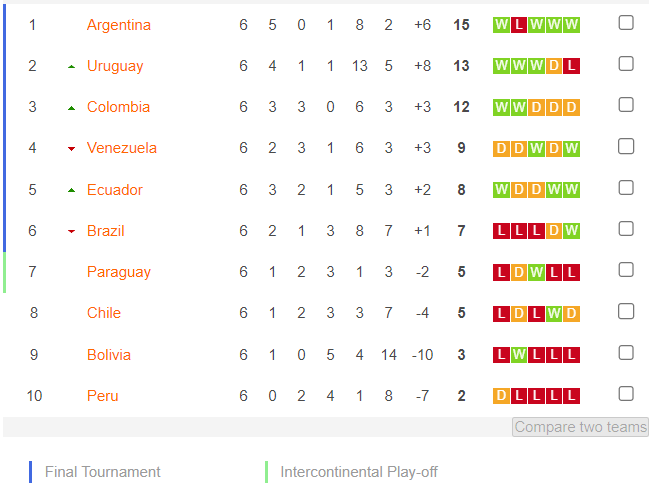Check the box in Brazil's row
The width and height of the screenshot is (652, 490).
click(x=626, y=228)
